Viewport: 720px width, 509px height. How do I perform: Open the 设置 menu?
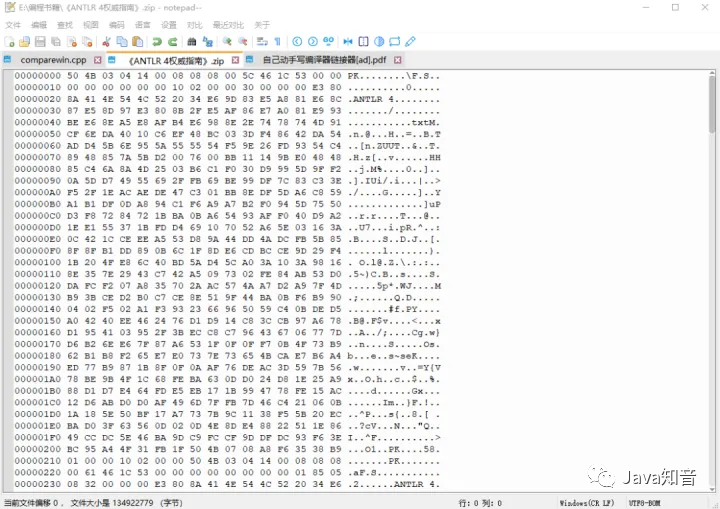point(169,25)
